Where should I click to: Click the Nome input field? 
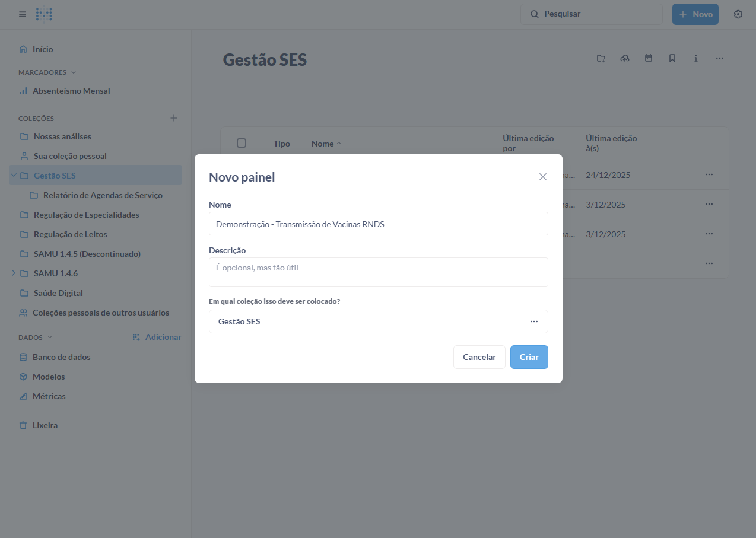378,224
